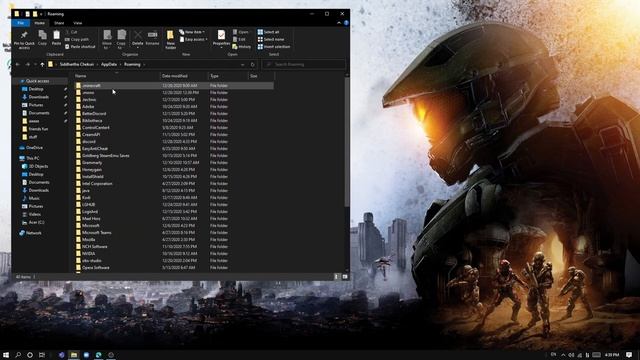Image resolution: width=640 pixels, height=360 pixels.
Task: Switch to the Home ribbon tab
Action: click(x=40, y=23)
